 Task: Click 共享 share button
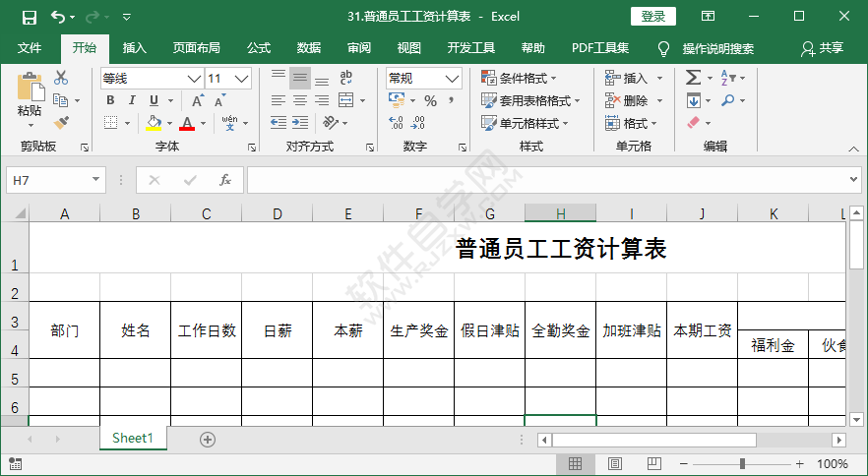pyautogui.click(x=822, y=48)
